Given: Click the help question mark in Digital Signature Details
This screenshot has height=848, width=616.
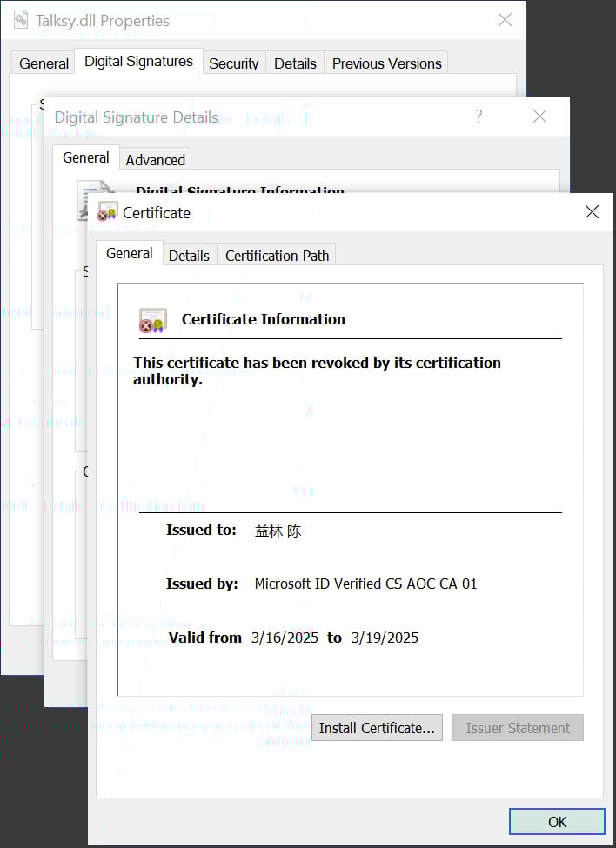Looking at the screenshot, I should click(479, 117).
